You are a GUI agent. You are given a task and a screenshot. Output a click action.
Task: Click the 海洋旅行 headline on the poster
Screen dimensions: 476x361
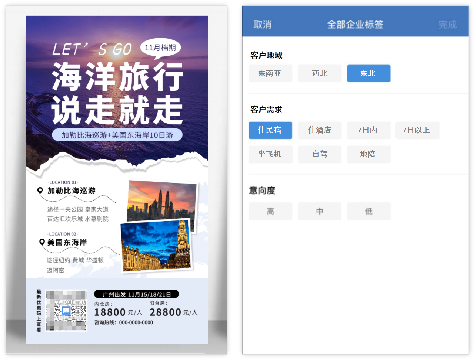[118, 76]
